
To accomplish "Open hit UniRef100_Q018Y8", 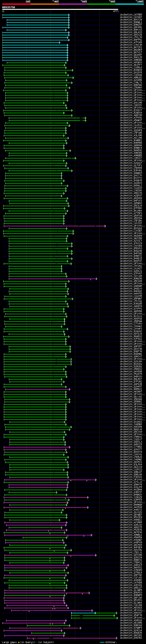I will [131, 72].
